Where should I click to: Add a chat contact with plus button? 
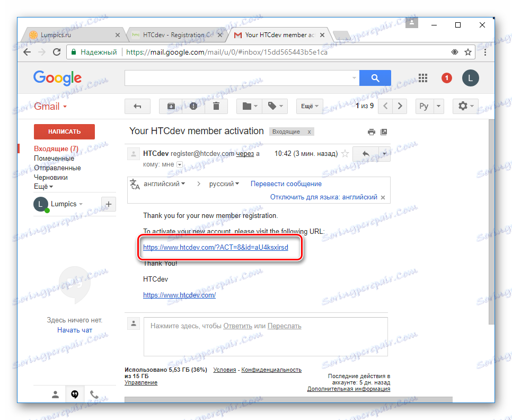point(109,205)
